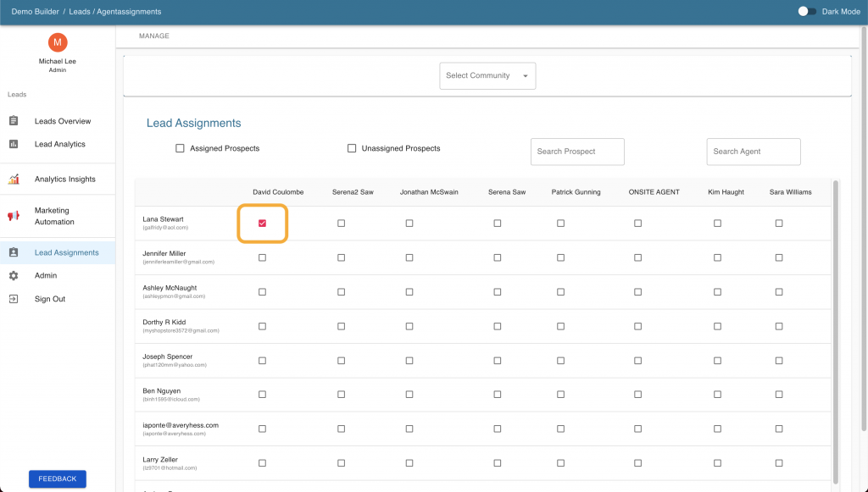The image size is (868, 492).
Task: Click the Lead Assignments badge icon
Action: pos(14,252)
